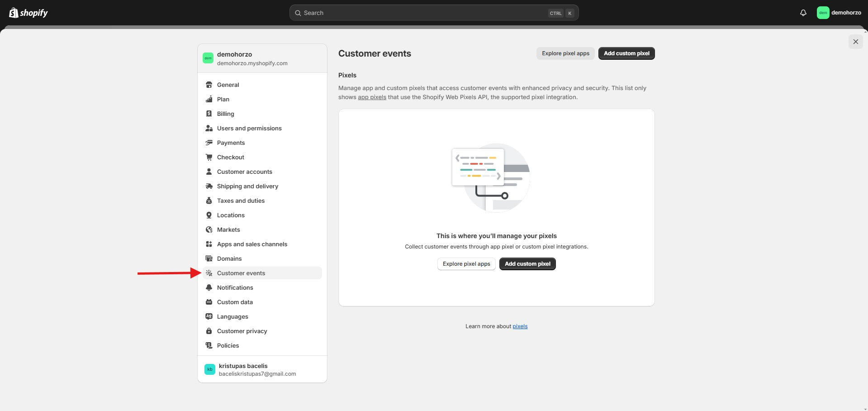Click the Shipping and delivery truck icon

pyautogui.click(x=209, y=186)
